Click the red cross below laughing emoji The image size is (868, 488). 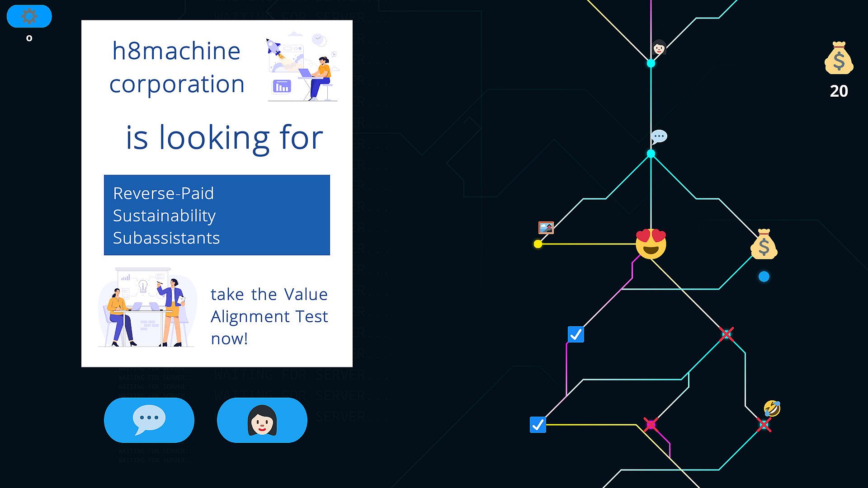[x=764, y=425]
